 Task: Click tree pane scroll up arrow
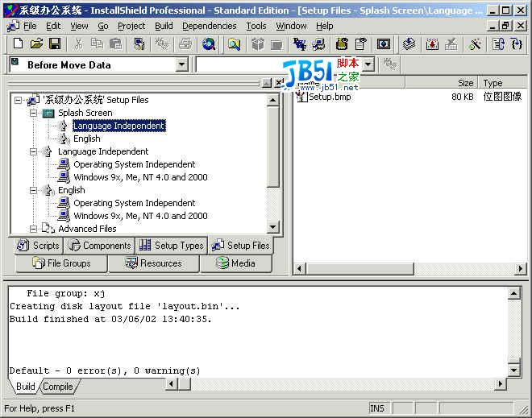(272, 100)
